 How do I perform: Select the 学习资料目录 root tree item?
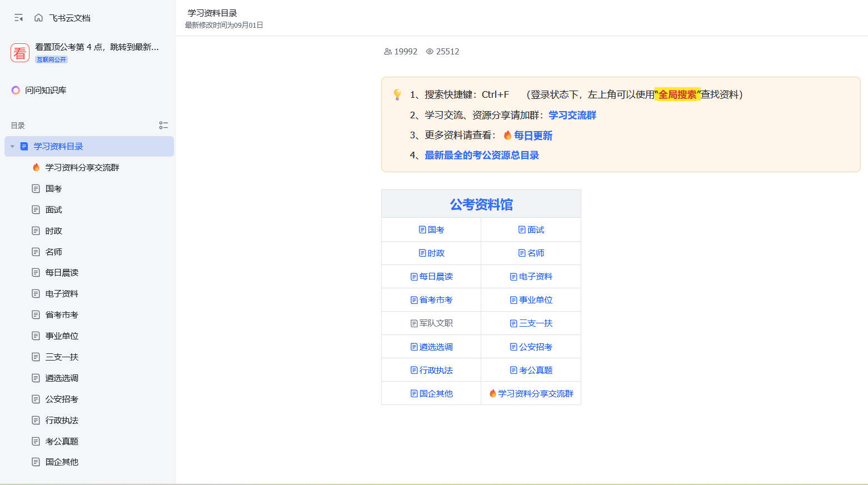click(x=89, y=147)
